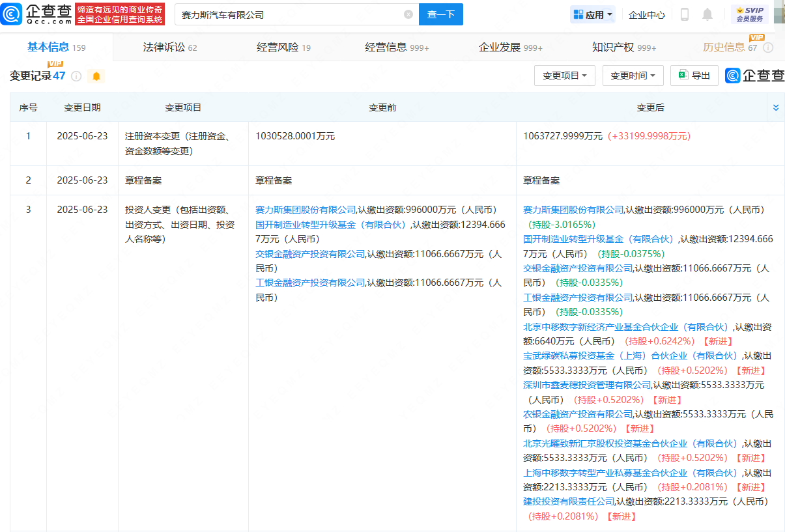The width and height of the screenshot is (785, 532).
Task: Switch to the 法律诉讼 tab
Action: pyautogui.click(x=170, y=47)
